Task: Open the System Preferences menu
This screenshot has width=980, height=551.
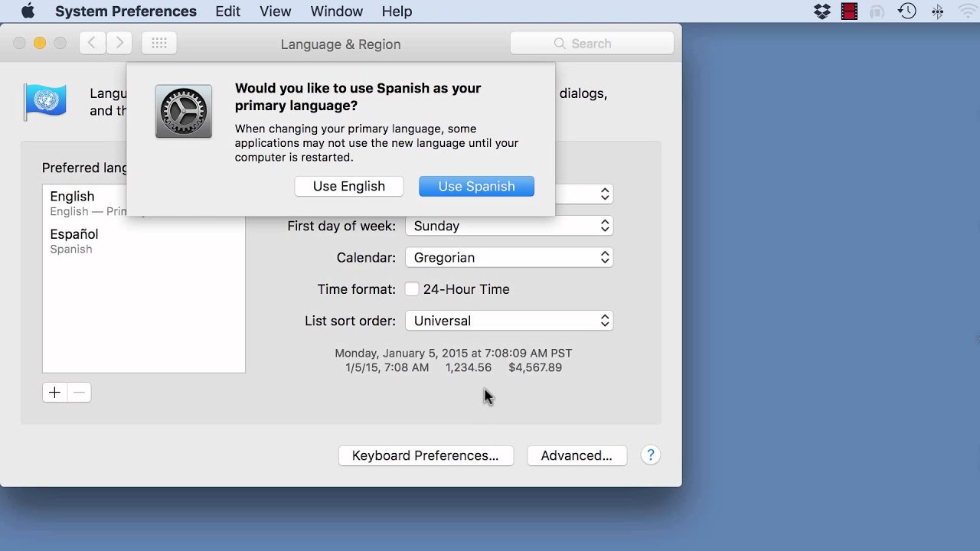Action: click(126, 11)
